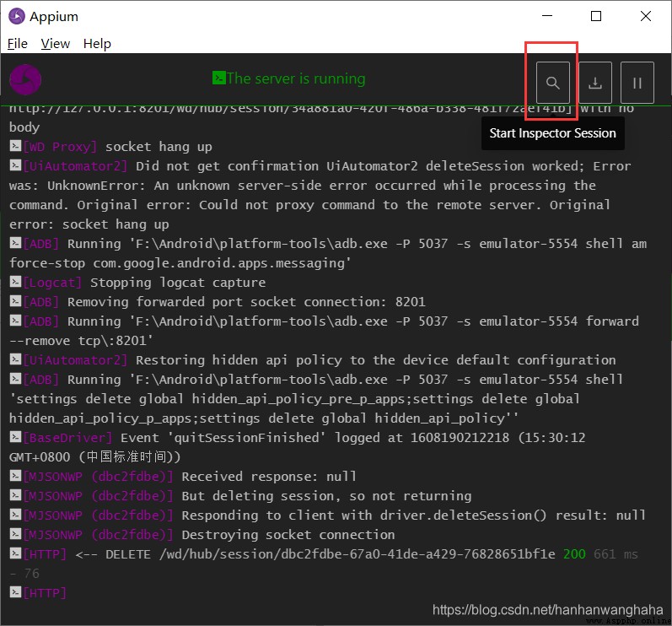This screenshot has width=672, height=626.
Task: Click 'Destroying socket connection' log text
Action: pyautogui.click(x=288, y=535)
